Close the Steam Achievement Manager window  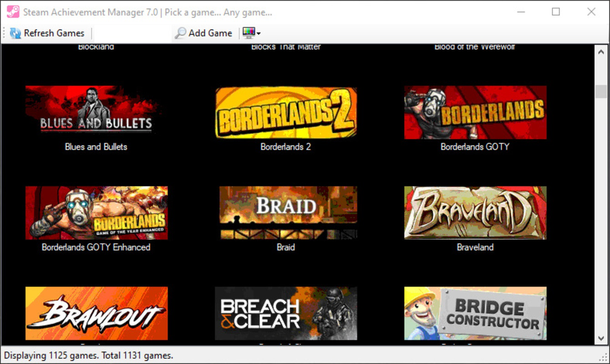[x=591, y=12]
